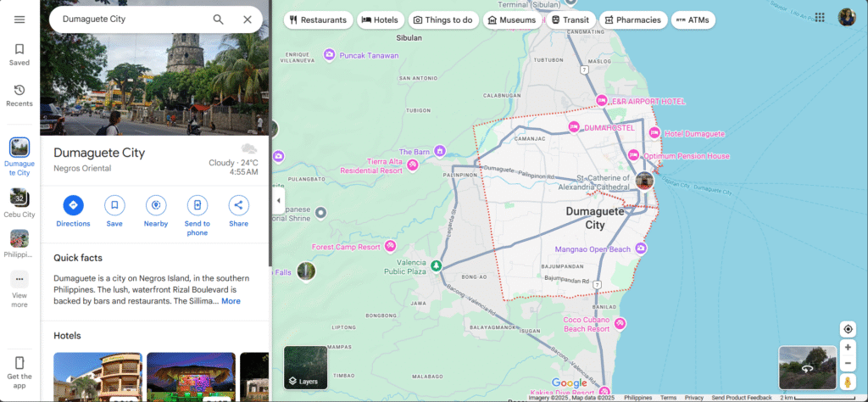Zoom in with plus button
Screen dimensions: 868x402
tap(848, 347)
